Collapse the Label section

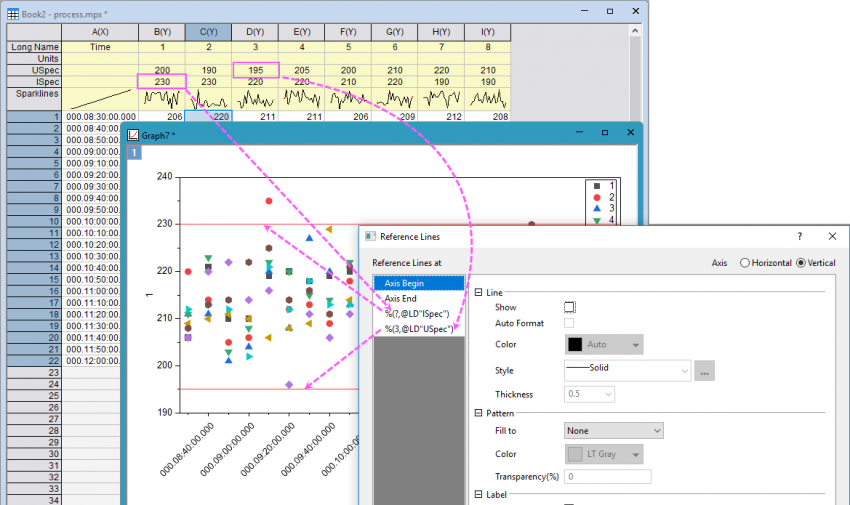point(479,494)
